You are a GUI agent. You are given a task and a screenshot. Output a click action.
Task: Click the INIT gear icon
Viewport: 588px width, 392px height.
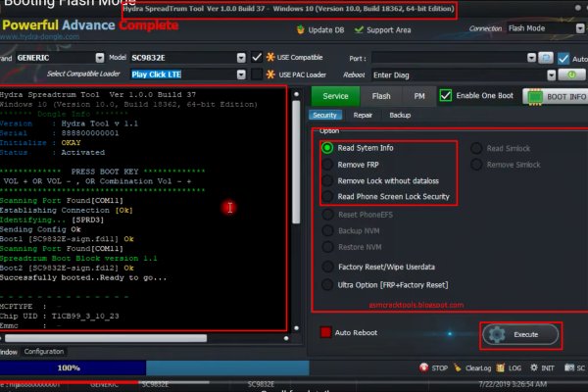[532, 367]
